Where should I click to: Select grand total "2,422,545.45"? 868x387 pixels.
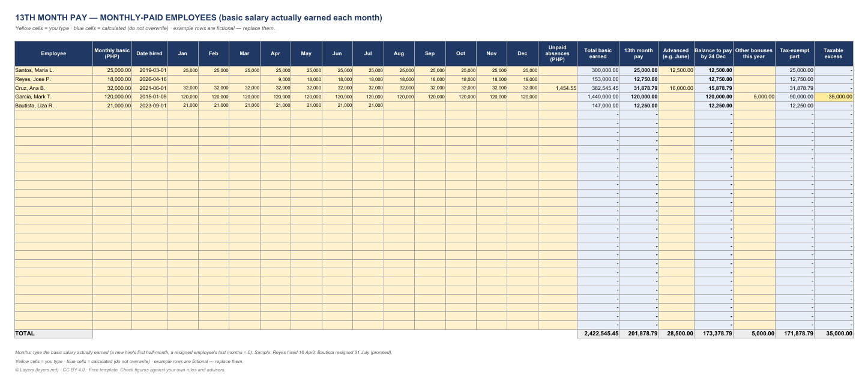[x=598, y=333]
